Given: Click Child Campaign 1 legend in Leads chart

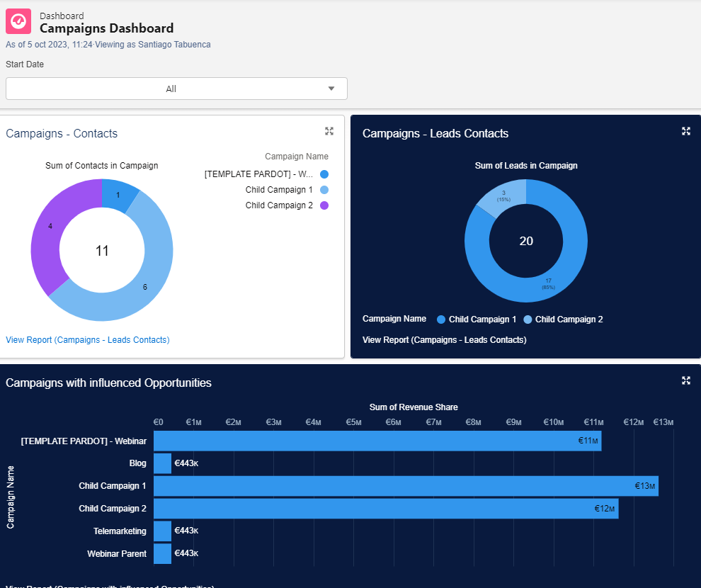Looking at the screenshot, I should click(477, 320).
